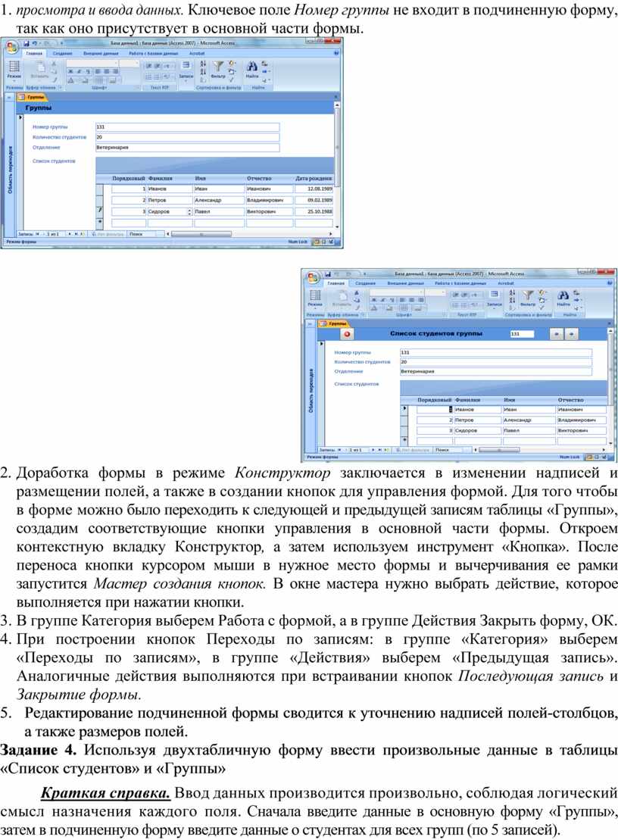Click cell Александр in lower window subform

[529, 420]
